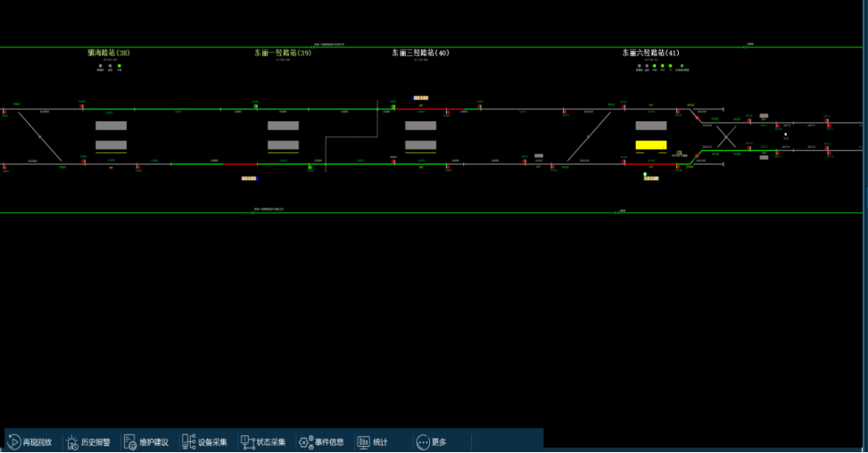This screenshot has width=868, height=453.
Task: Select station label 驯海路站(38)
Action: tap(109, 53)
